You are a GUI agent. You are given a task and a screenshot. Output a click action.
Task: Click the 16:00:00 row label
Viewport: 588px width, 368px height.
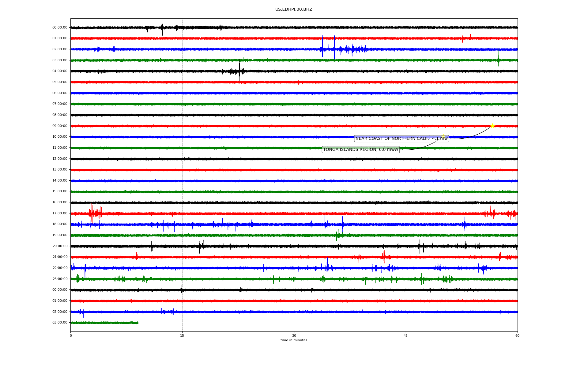(x=60, y=202)
